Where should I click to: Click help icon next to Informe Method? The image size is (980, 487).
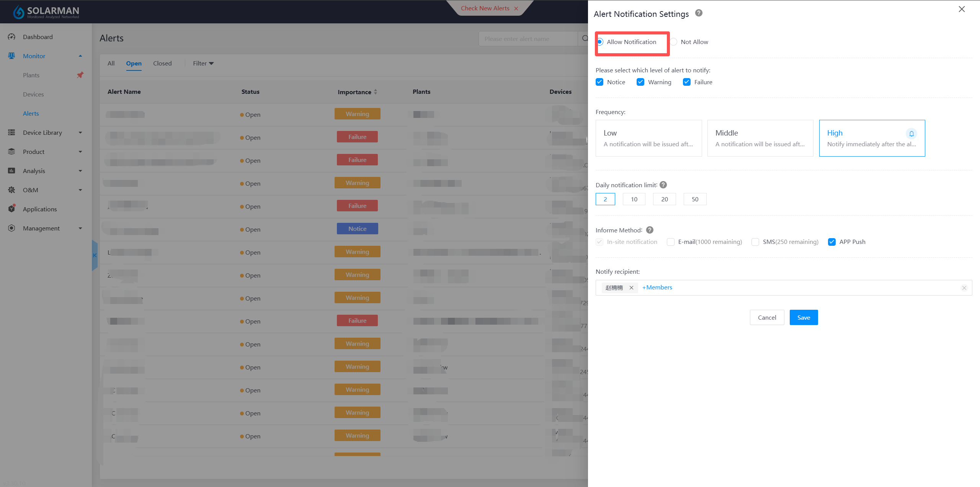point(650,230)
